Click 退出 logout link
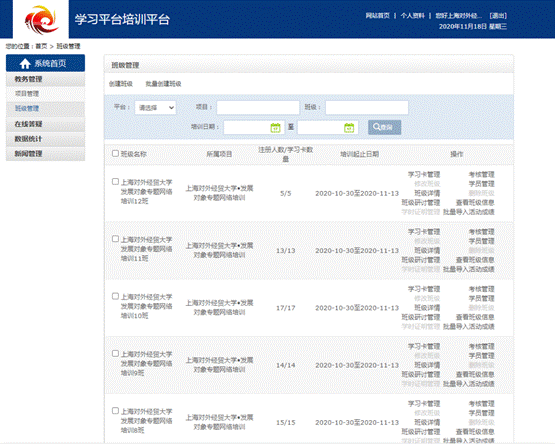The width and height of the screenshot is (555, 446). (498, 16)
